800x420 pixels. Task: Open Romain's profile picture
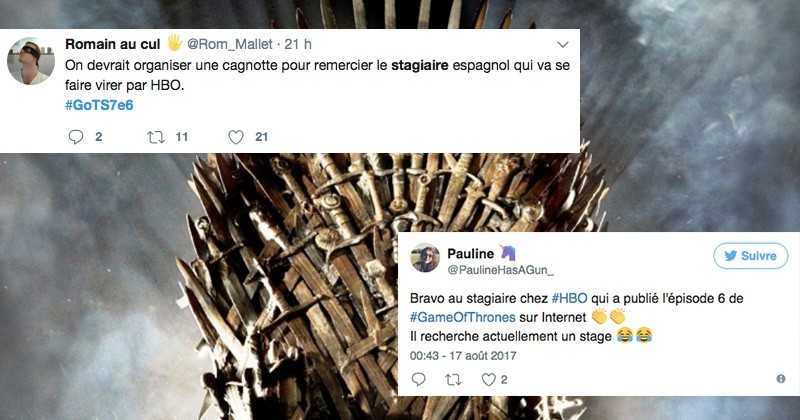[x=31, y=61]
